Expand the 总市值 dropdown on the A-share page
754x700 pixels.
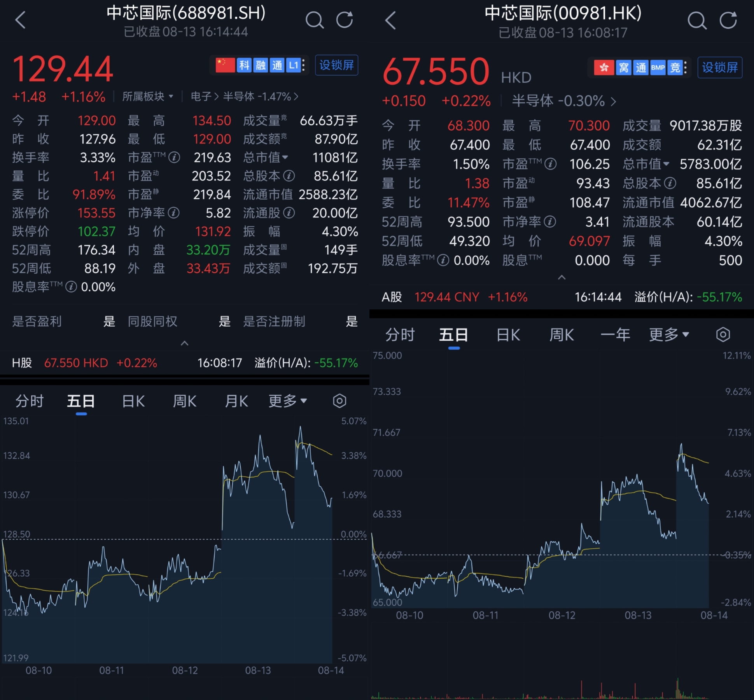click(x=266, y=157)
